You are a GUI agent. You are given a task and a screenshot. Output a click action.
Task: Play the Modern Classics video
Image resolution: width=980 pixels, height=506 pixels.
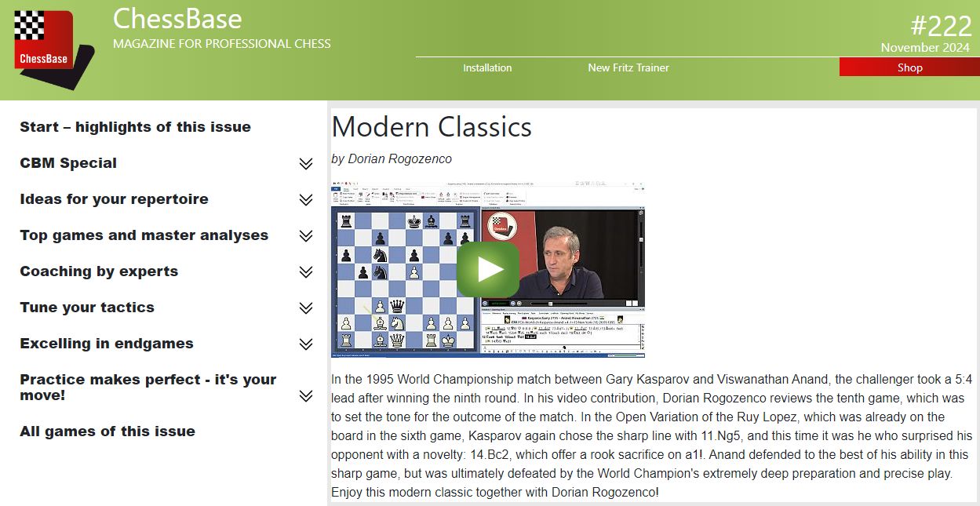pos(487,269)
